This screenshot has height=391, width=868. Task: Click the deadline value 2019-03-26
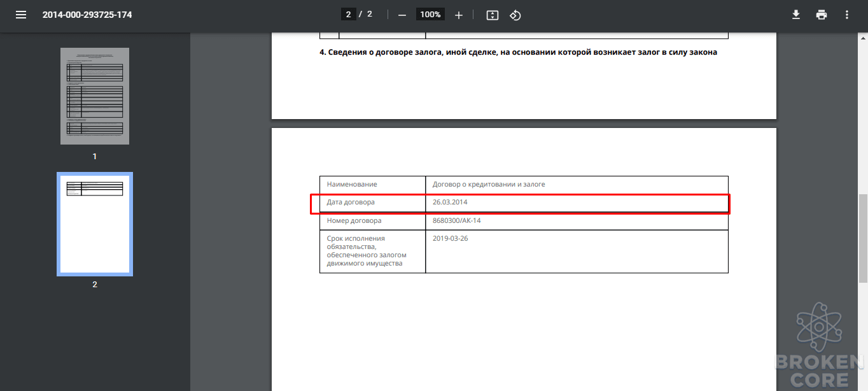(x=450, y=238)
